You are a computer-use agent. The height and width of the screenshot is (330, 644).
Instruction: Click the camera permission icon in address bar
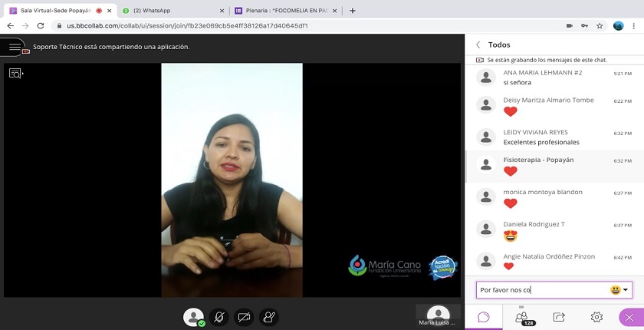coord(569,25)
